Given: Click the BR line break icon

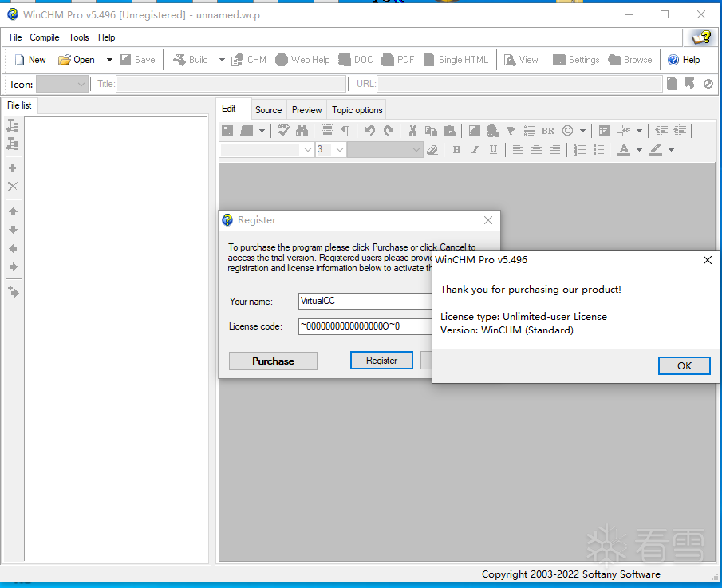Looking at the screenshot, I should tap(548, 131).
